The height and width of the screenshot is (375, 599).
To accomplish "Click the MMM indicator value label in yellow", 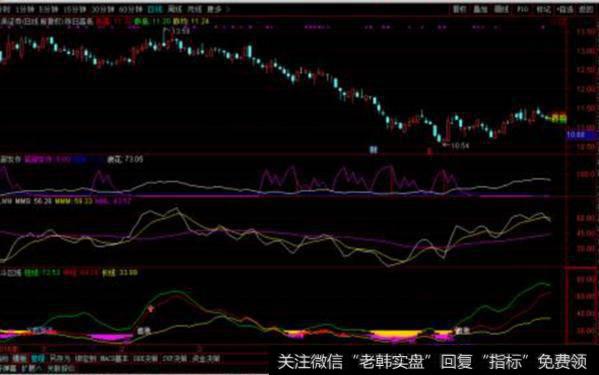I will pos(74,201).
